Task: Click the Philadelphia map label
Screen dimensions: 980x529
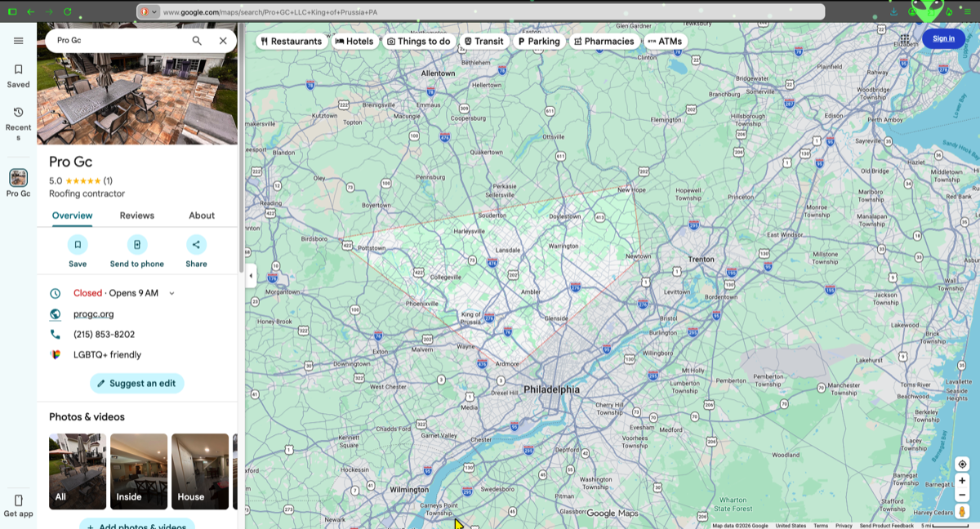Action: tap(551, 389)
